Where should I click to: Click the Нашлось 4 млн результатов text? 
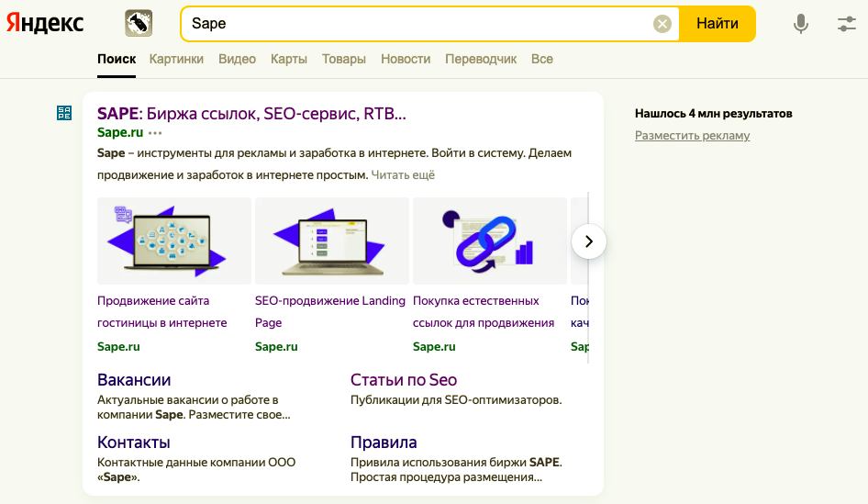point(714,114)
